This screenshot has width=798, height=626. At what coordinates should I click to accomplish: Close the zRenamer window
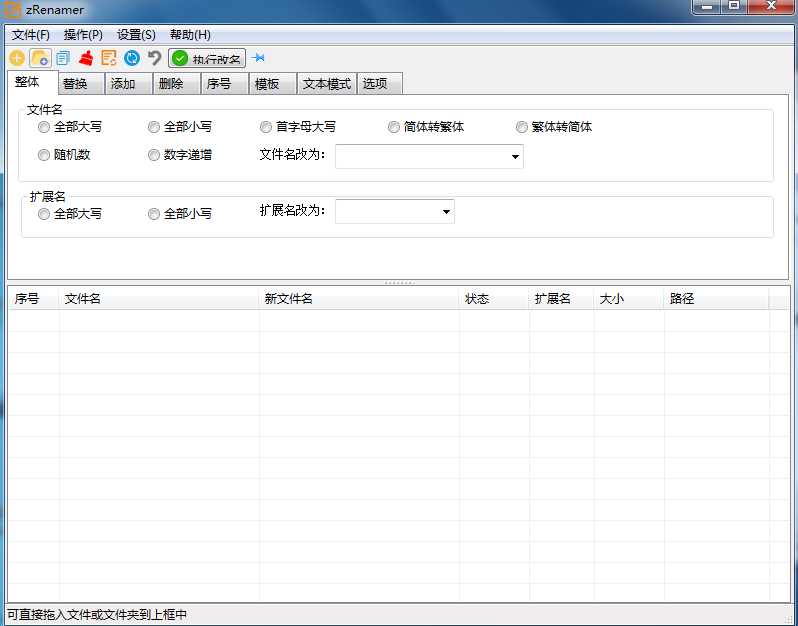771,7
